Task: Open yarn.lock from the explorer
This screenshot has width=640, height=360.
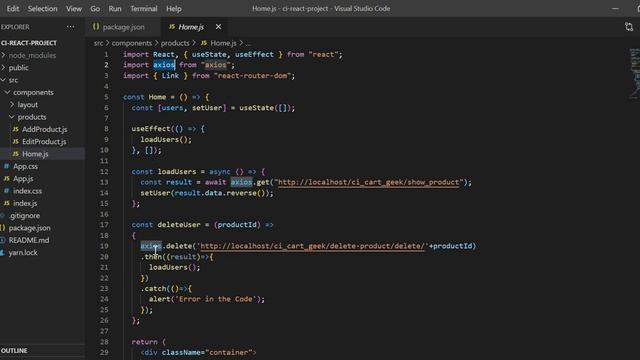Action: (23, 252)
